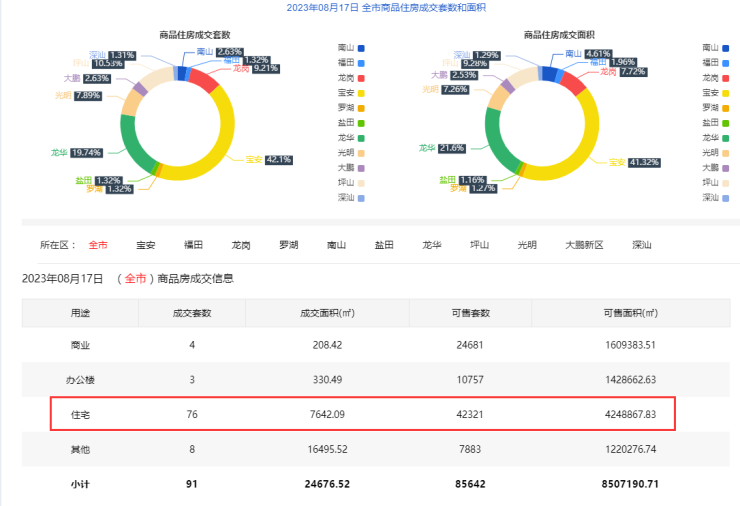Switch to the 宝安 district tab
This screenshot has height=506, width=740.
point(146,244)
